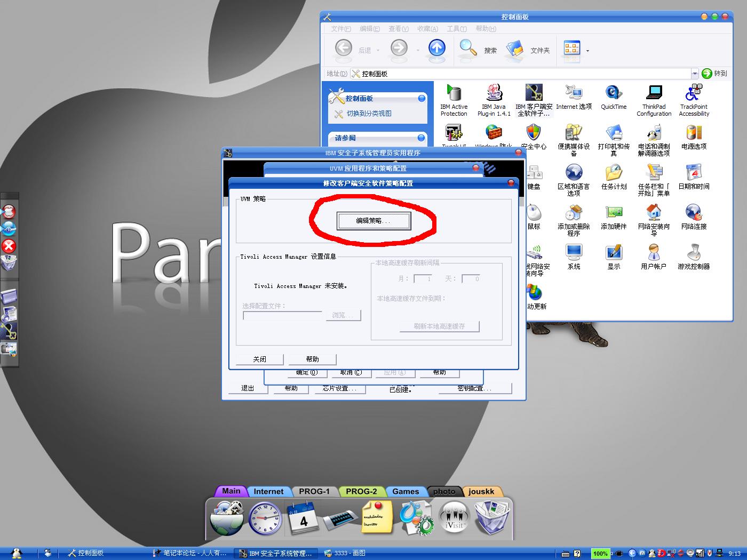Open back-button history dropdown arrow
Image resolution: width=747 pixels, height=560 pixels.
[378, 51]
